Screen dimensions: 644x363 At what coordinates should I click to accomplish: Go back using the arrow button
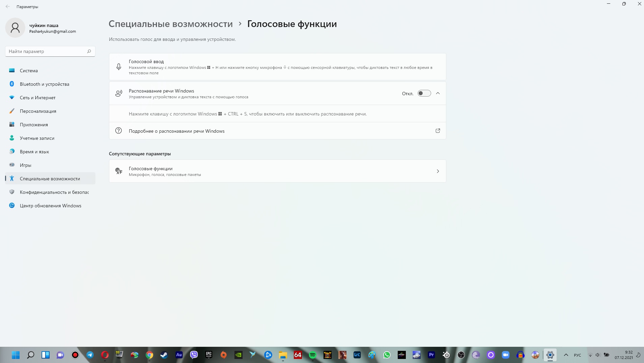(7, 6)
